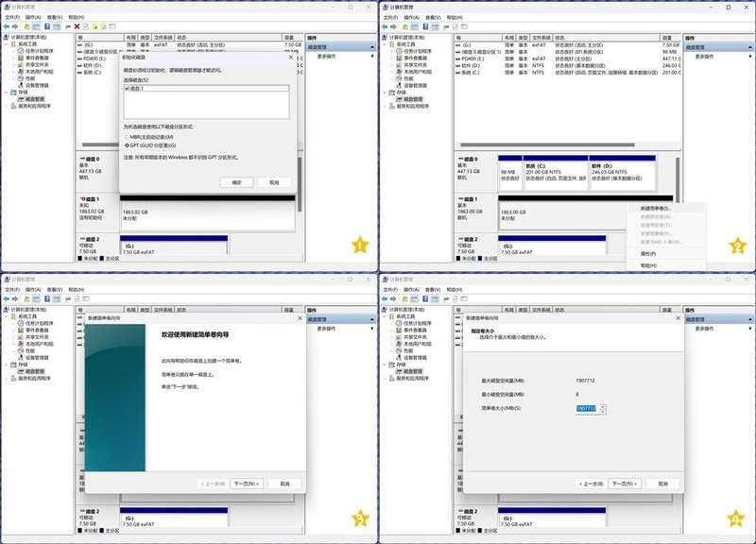Select 共享文件夹 icon in the context-menu window tree
This screenshot has height=544, width=756.
coord(399,64)
